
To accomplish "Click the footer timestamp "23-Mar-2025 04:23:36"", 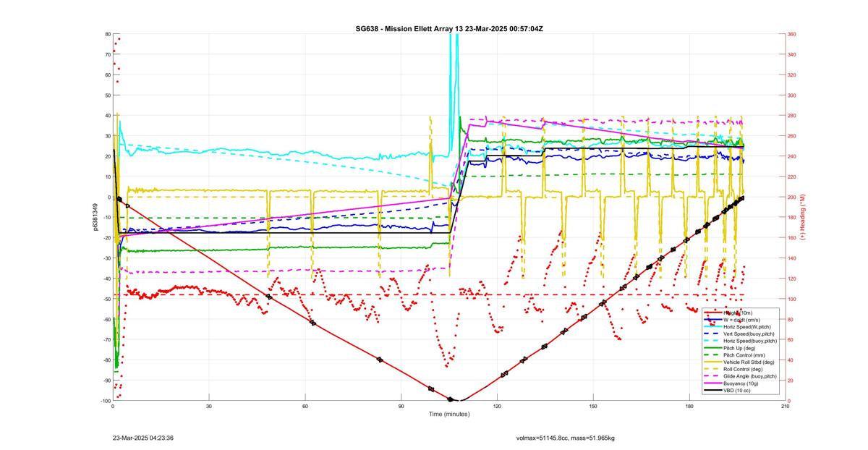I will [x=143, y=438].
